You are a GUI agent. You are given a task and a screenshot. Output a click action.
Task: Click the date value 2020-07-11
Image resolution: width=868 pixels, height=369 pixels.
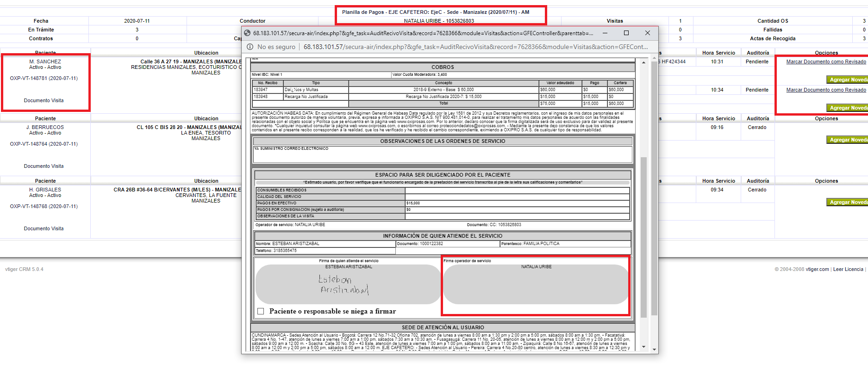[137, 21]
